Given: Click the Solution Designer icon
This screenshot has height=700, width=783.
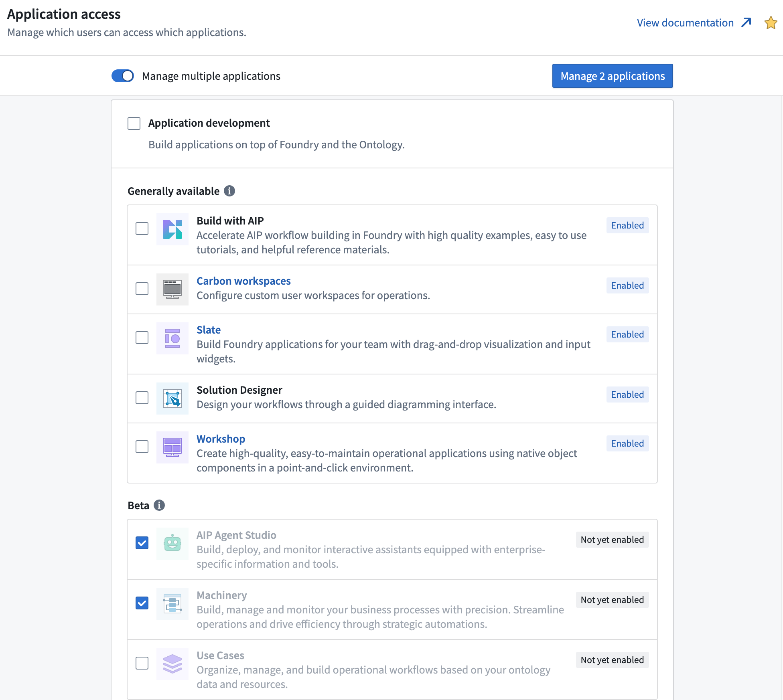Looking at the screenshot, I should point(172,399).
